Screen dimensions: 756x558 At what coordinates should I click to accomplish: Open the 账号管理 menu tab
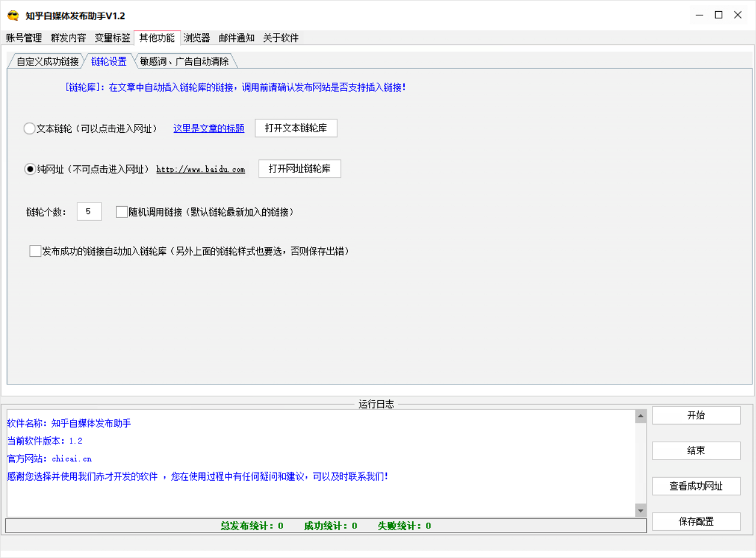pos(24,38)
